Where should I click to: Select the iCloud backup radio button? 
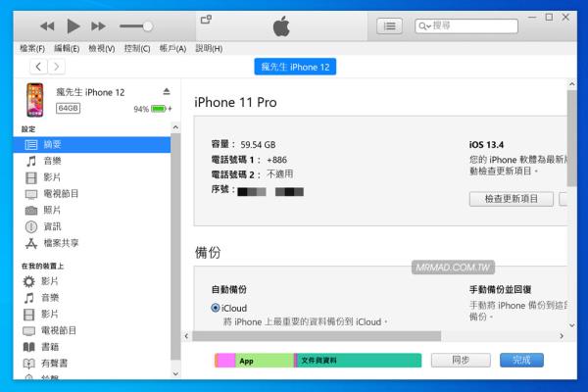point(216,308)
